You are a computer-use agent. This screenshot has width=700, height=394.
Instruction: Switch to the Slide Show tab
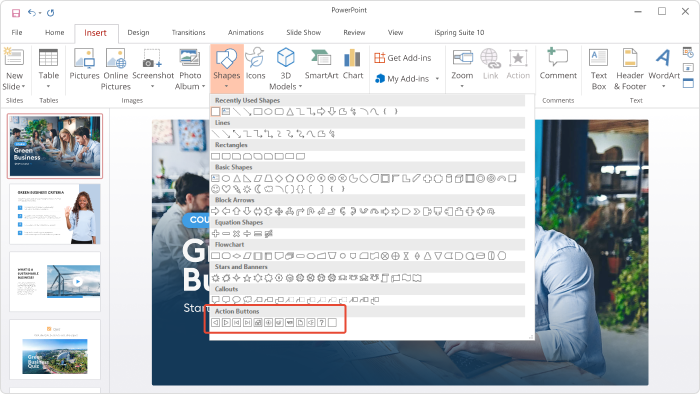pos(304,33)
